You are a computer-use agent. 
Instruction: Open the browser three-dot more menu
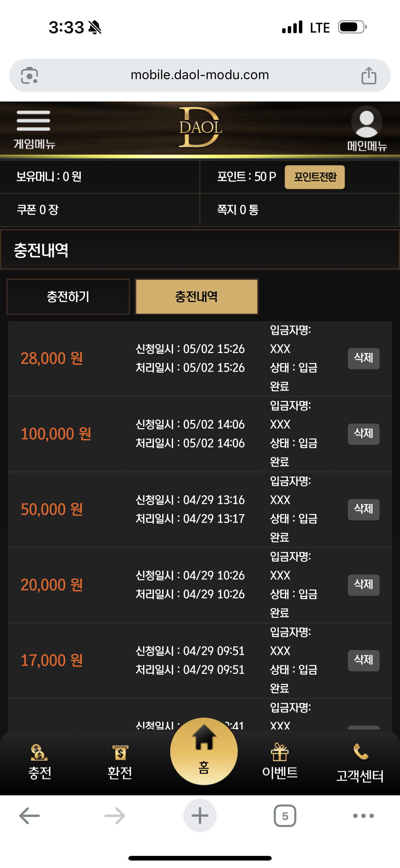pos(363,816)
